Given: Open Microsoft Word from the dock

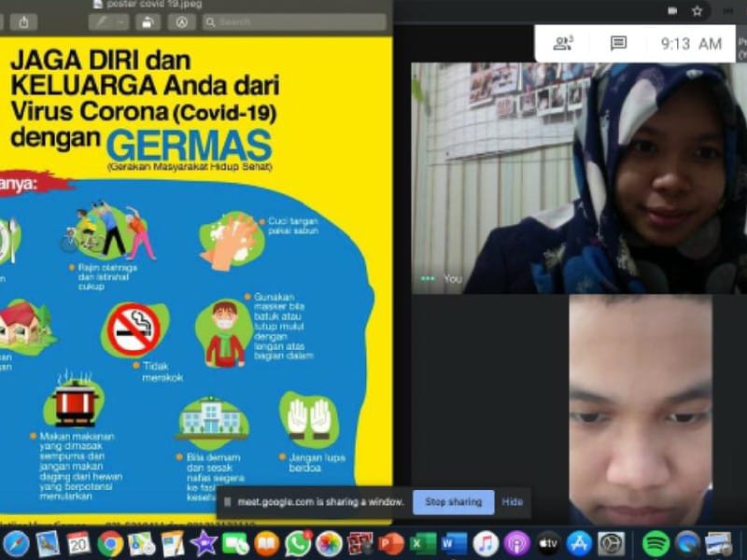Looking at the screenshot, I should (454, 543).
